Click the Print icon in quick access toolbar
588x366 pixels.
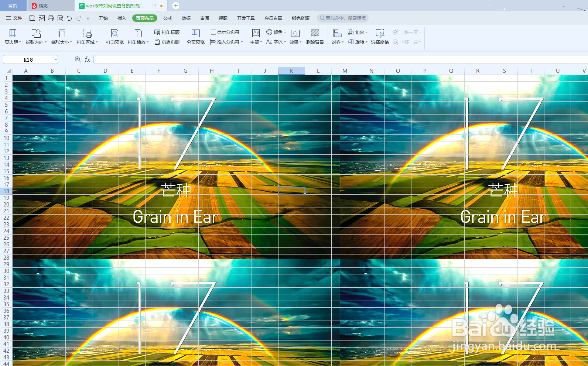pos(51,18)
